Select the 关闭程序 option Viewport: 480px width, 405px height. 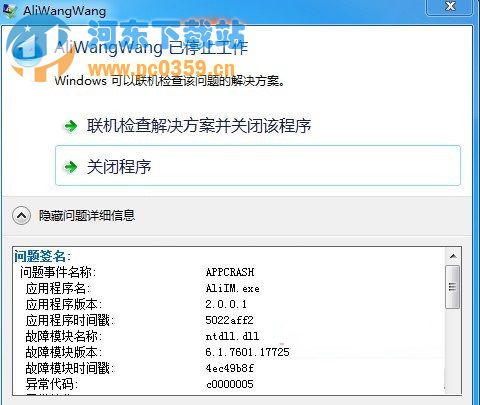(257, 165)
